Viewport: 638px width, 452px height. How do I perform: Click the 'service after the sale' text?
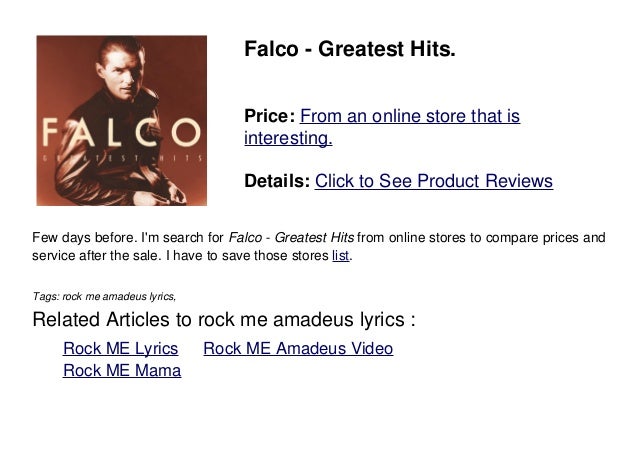point(96,255)
